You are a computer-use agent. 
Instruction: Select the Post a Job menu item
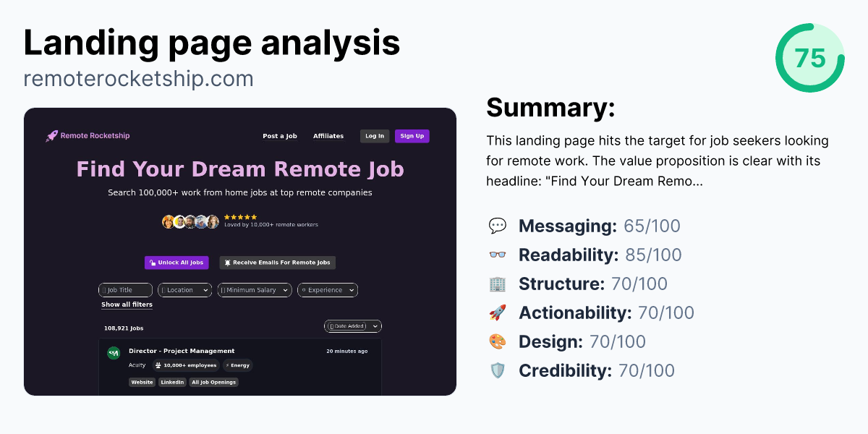[x=280, y=135]
